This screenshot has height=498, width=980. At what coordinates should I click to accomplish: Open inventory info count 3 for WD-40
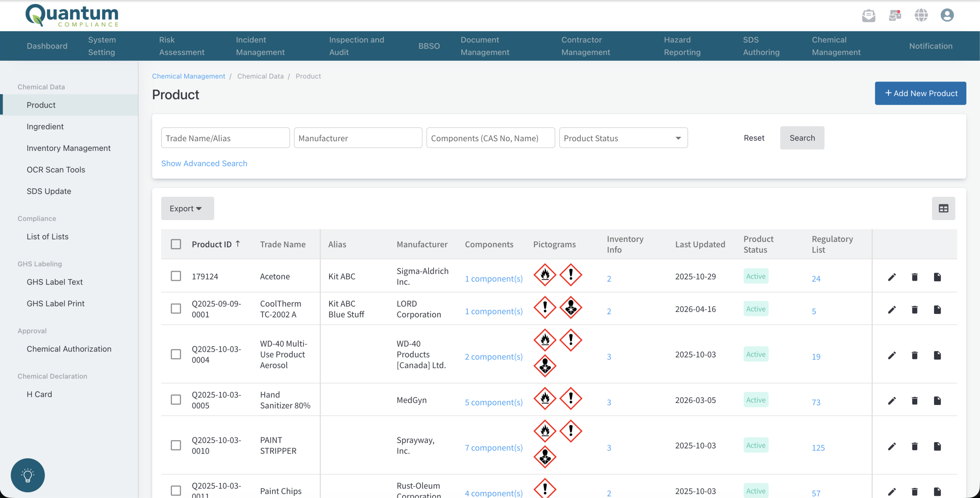coord(609,357)
